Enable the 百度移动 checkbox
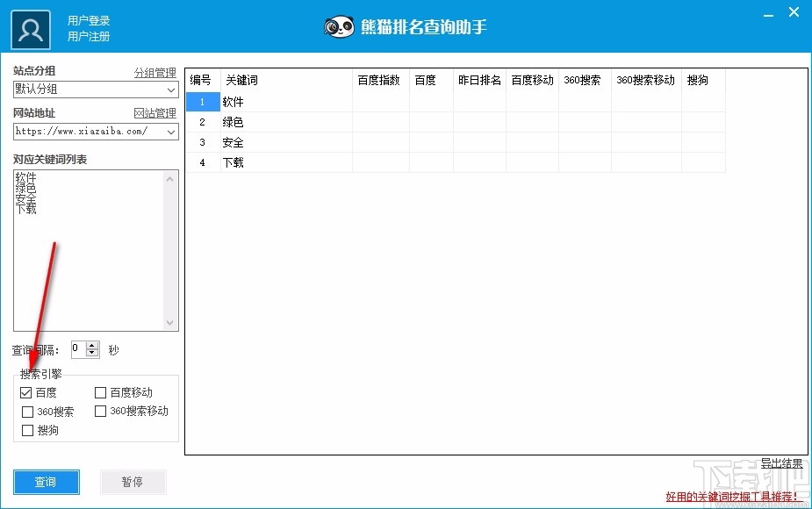Viewport: 812px width, 509px height. click(100, 392)
